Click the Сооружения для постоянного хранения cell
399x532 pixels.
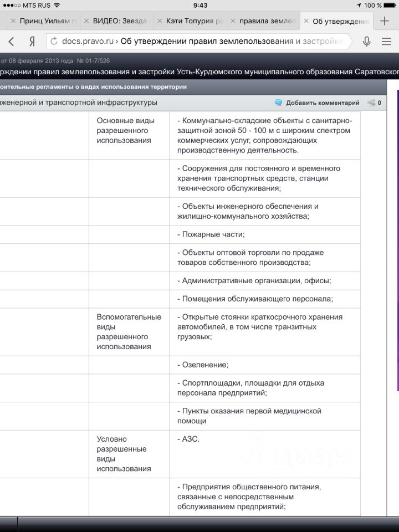coord(265,178)
